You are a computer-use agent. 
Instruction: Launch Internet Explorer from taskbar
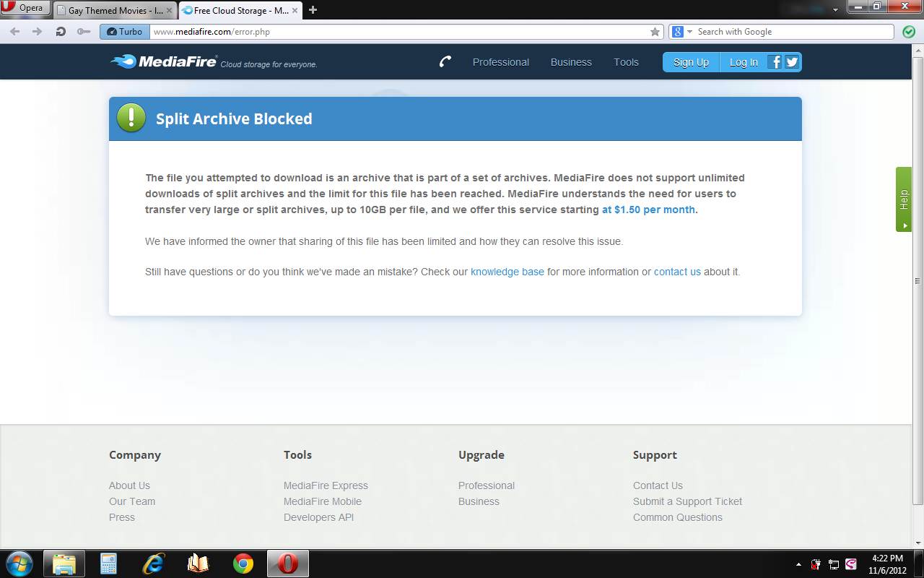coord(153,564)
